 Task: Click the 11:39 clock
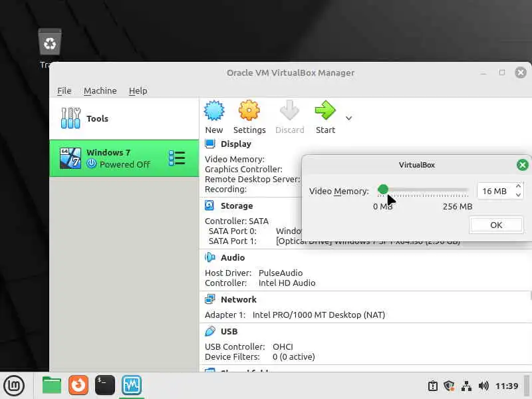tap(507, 386)
